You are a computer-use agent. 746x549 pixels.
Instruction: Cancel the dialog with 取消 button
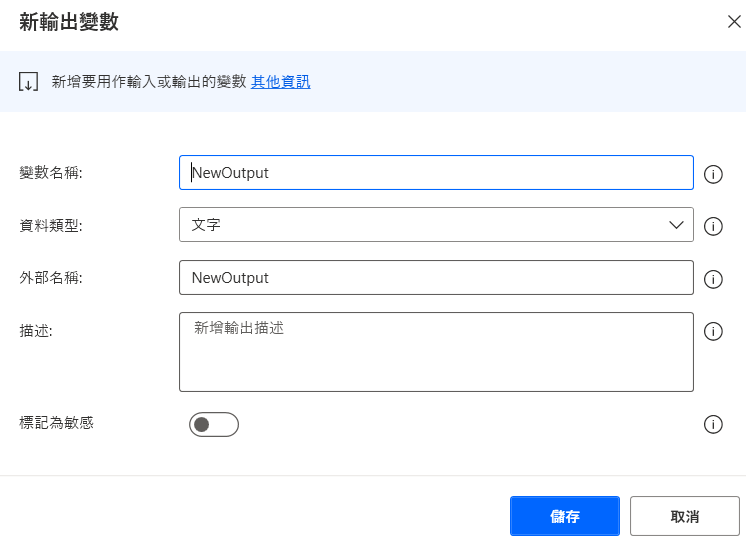click(x=685, y=516)
